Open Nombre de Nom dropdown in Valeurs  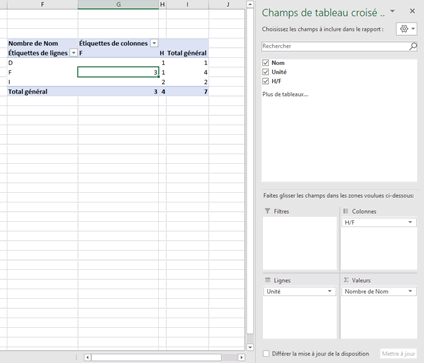click(410, 291)
